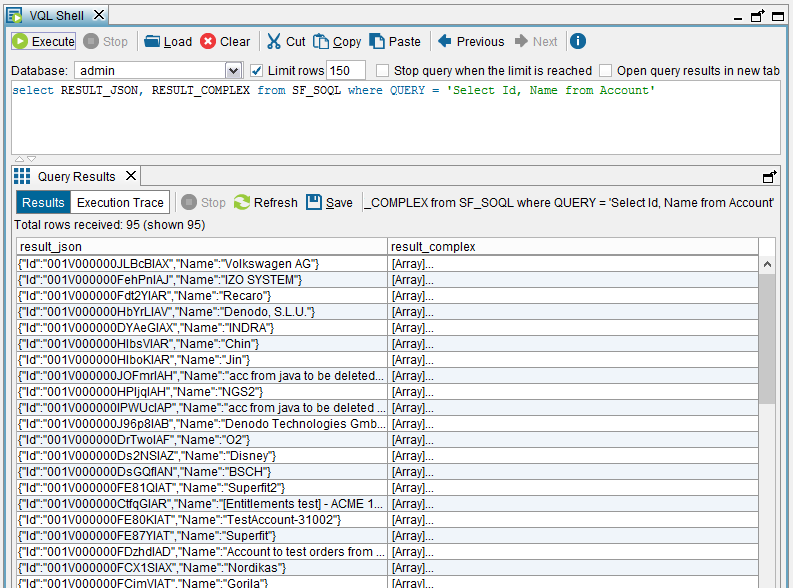Minimize the VQL Shell view

click(738, 18)
